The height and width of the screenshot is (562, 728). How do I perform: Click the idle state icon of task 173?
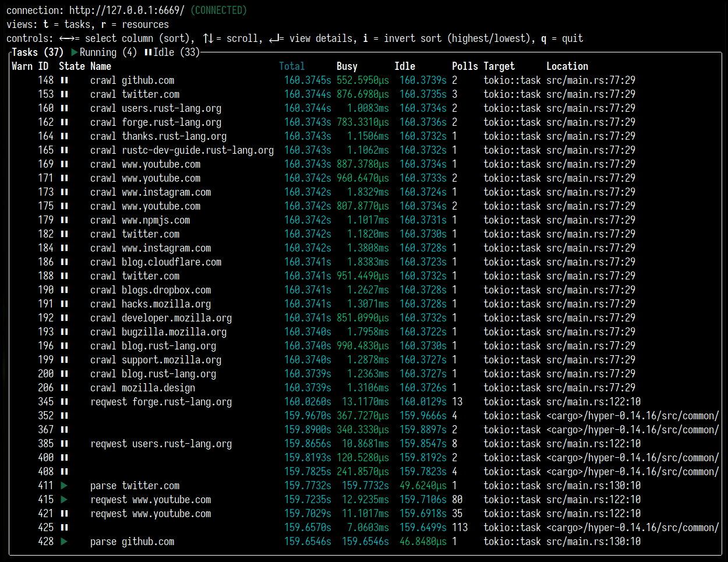[x=64, y=192]
